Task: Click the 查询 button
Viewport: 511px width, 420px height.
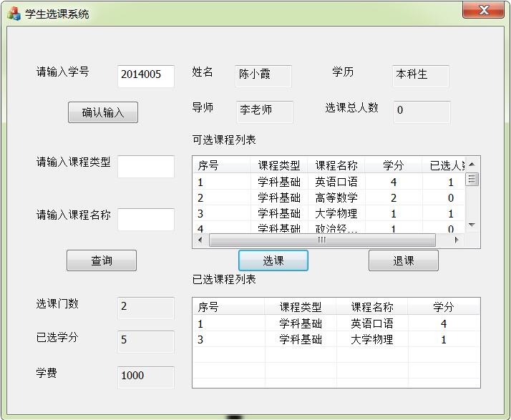Action: [x=102, y=260]
